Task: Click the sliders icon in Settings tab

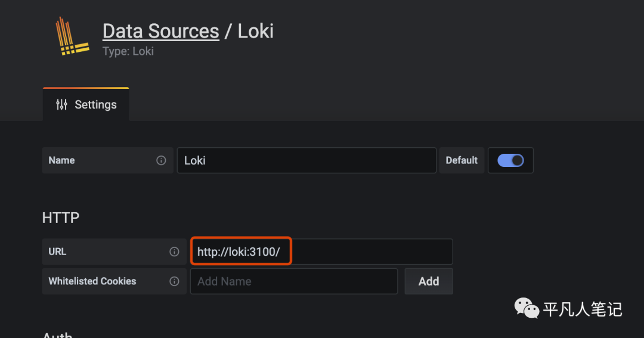Action: pyautogui.click(x=61, y=105)
